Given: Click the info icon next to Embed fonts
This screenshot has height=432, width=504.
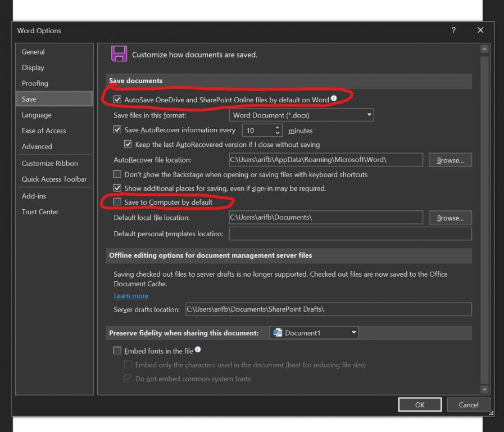Looking at the screenshot, I should click(198, 350).
